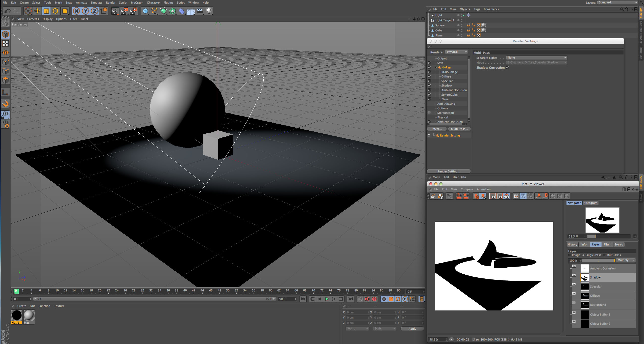644x344 pixels.
Task: Open the MoGraph menu
Action: (x=137, y=3)
